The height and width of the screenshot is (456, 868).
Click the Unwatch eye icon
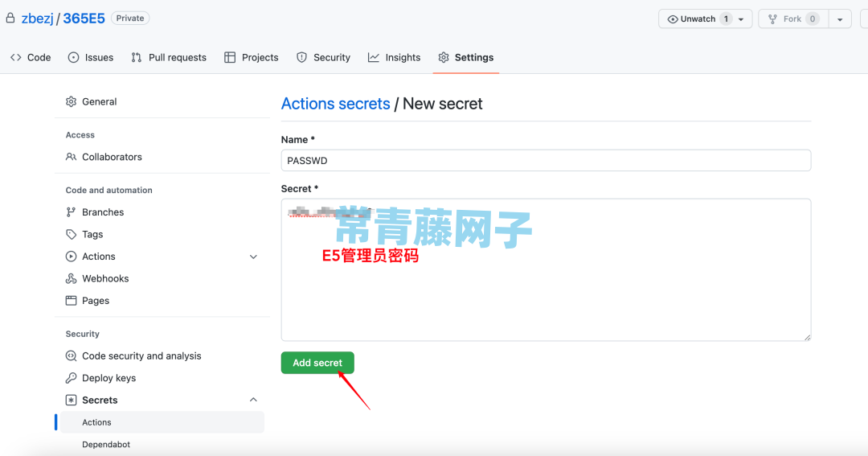[673, 19]
